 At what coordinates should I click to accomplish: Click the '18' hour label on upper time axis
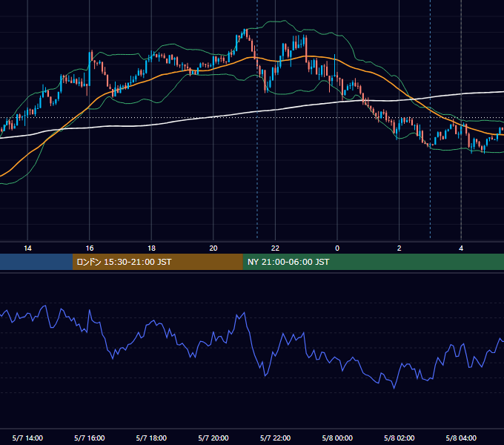pyautogui.click(x=151, y=248)
